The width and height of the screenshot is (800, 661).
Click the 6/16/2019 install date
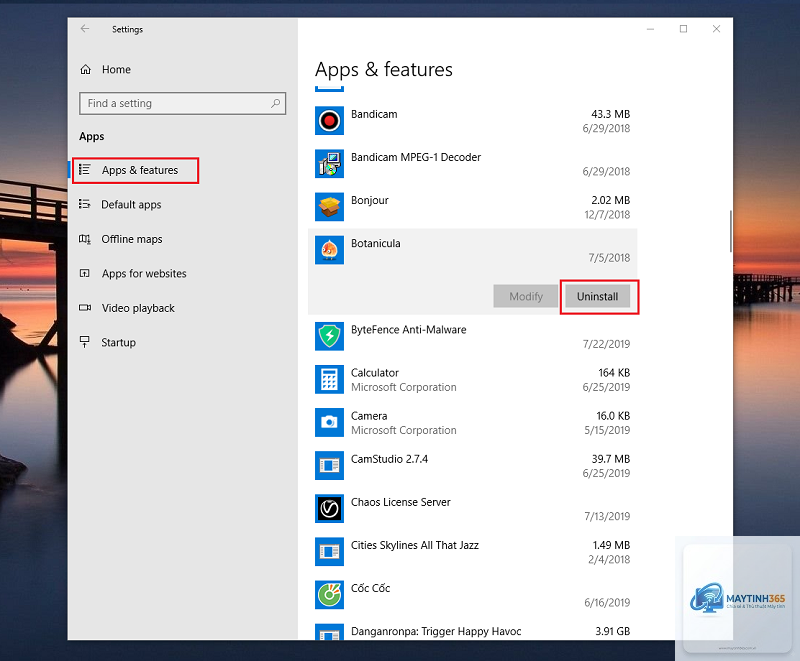tap(607, 602)
